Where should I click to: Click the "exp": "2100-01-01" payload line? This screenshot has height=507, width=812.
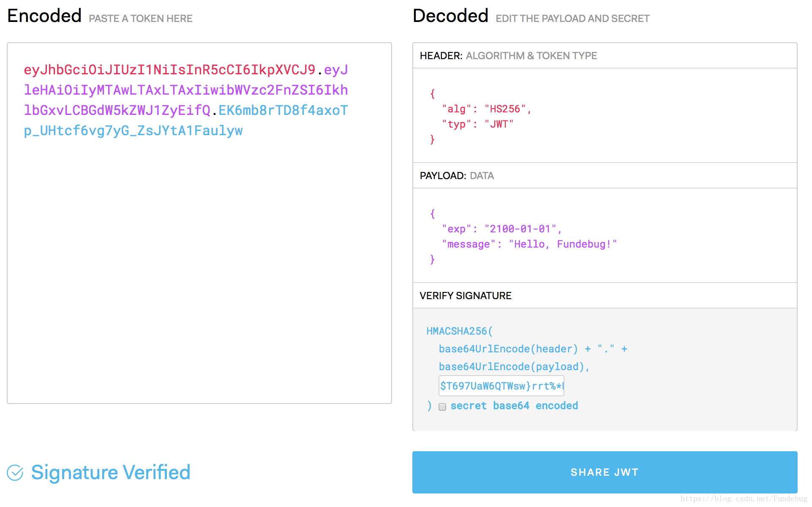coord(501,229)
